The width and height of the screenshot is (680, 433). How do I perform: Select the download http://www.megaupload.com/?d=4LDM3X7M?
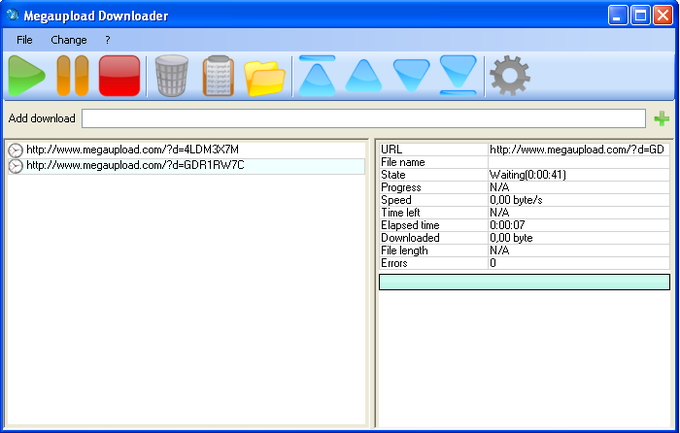pyautogui.click(x=132, y=150)
